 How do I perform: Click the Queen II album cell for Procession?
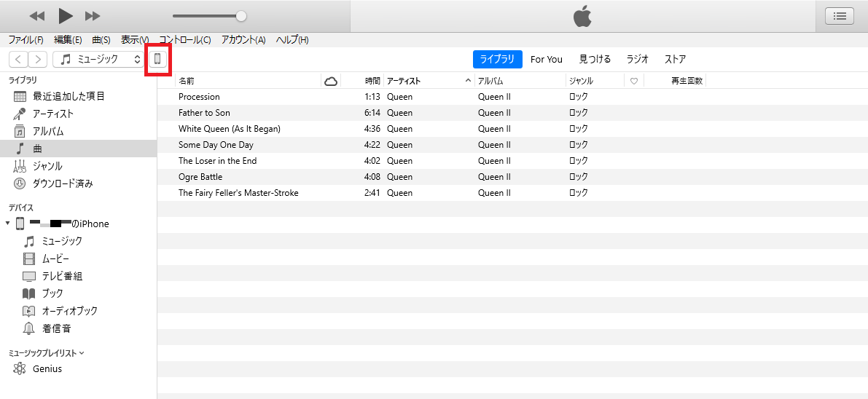[x=494, y=97]
